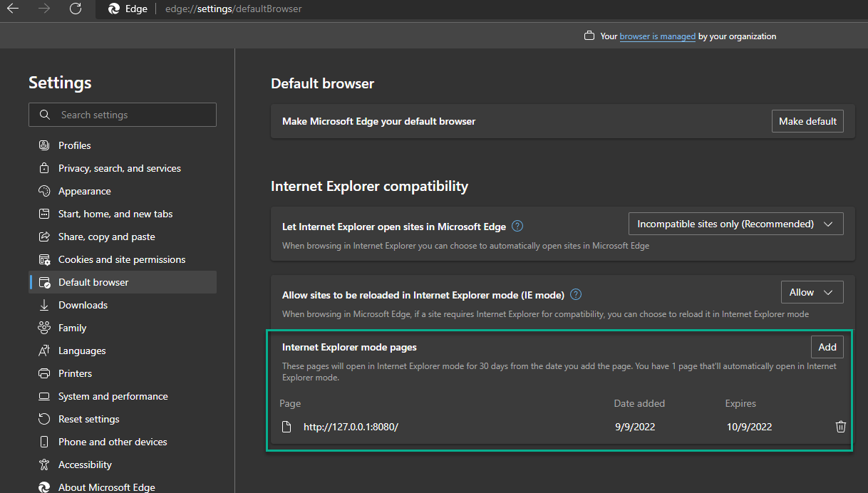Open the Allow dropdown for IE mode
The width and height of the screenshot is (868, 493).
812,292
